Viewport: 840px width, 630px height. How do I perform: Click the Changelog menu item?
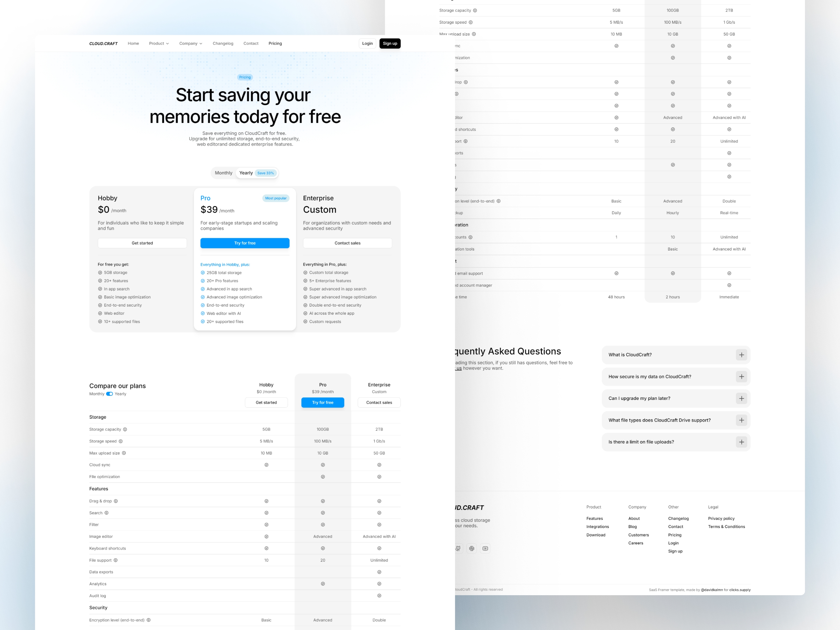coord(223,43)
